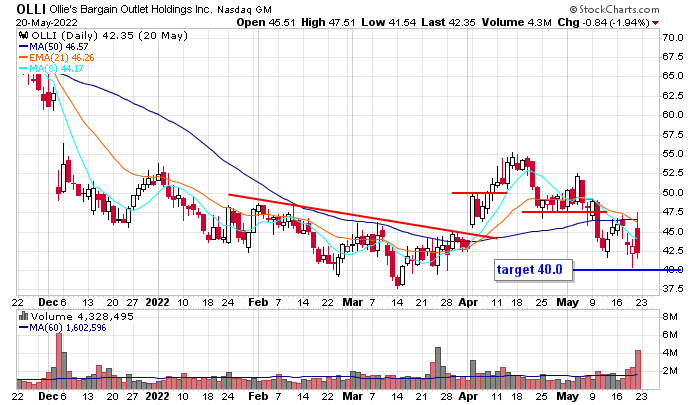The image size is (700, 405).
Task: Click the 6M volume axis label
Action: (x=670, y=334)
